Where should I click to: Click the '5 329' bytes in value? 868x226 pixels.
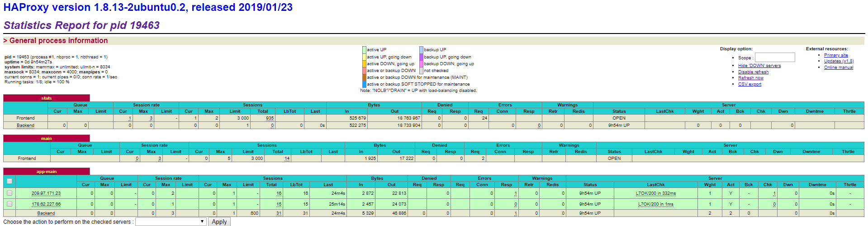coord(368,213)
